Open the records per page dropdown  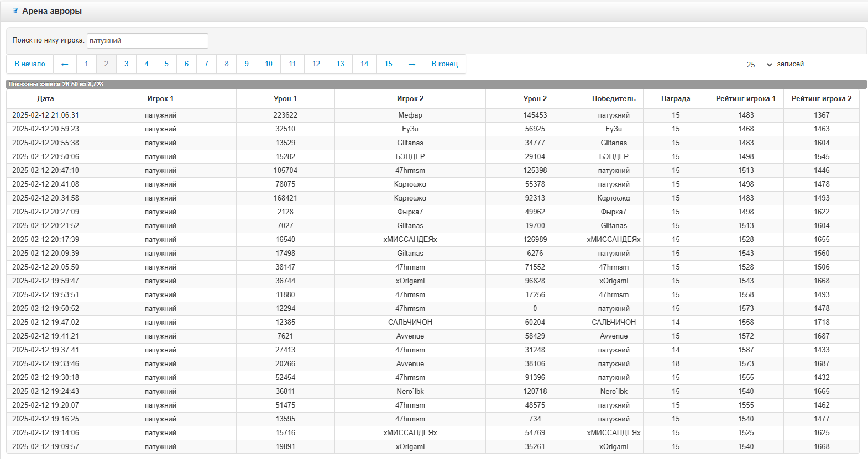coord(757,65)
